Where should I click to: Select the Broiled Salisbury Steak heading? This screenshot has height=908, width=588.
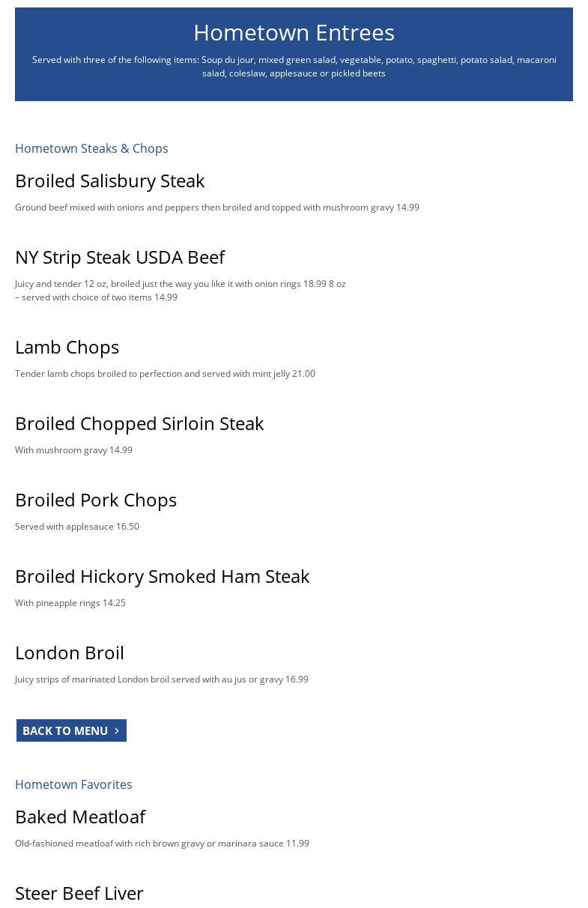tap(109, 181)
